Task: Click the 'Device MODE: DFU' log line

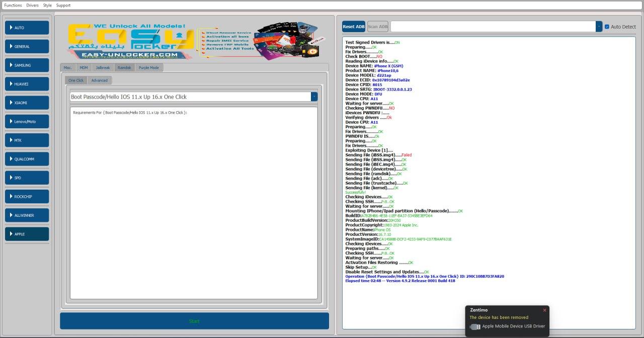Action: click(x=363, y=94)
